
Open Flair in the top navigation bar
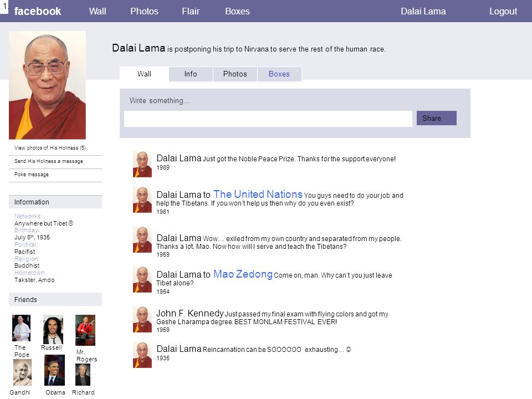point(190,11)
